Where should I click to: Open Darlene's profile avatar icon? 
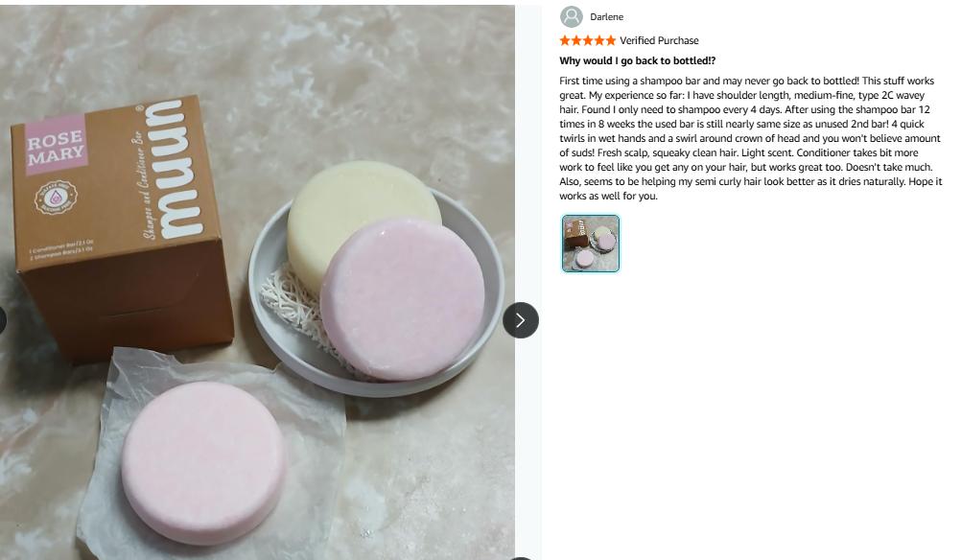[x=572, y=16]
